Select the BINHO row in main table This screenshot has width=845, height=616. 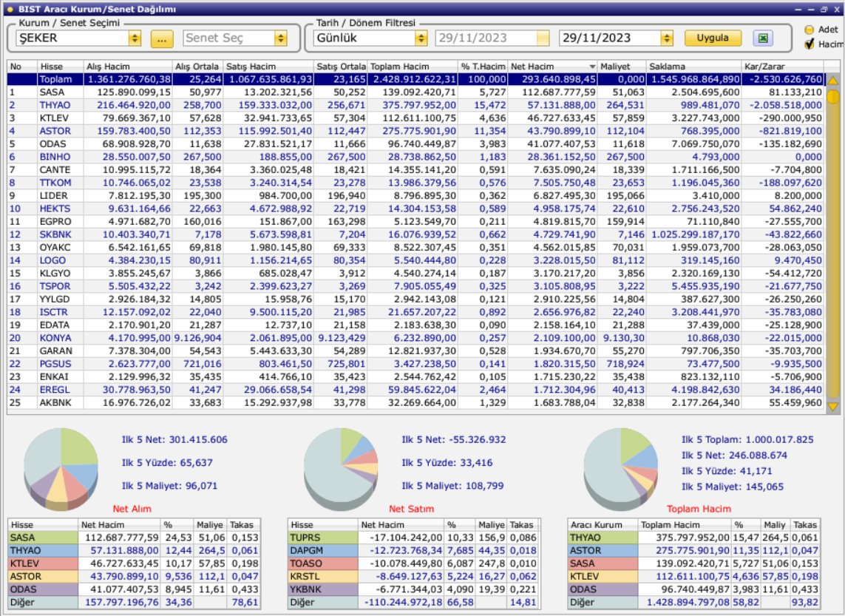(x=416, y=157)
